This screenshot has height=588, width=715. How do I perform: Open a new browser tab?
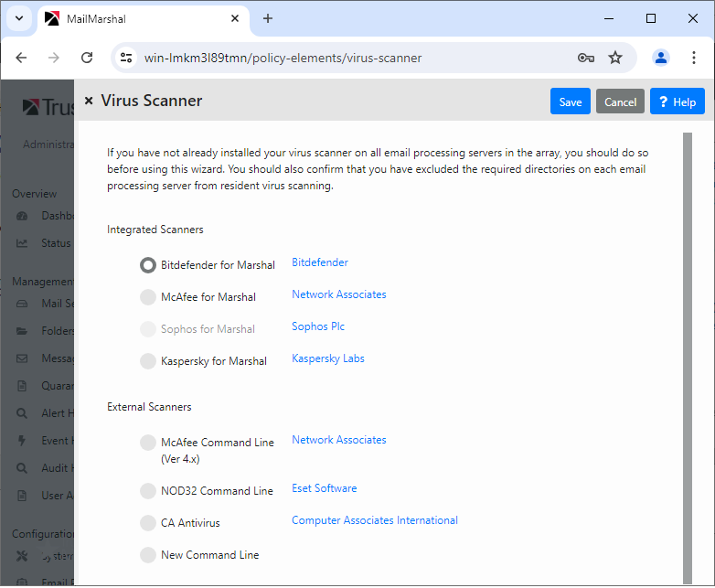pyautogui.click(x=268, y=18)
